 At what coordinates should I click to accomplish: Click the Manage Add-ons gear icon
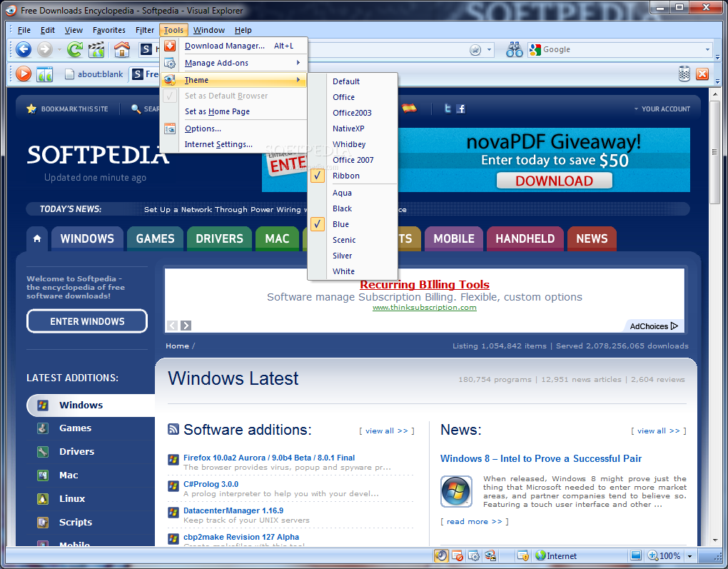point(170,63)
